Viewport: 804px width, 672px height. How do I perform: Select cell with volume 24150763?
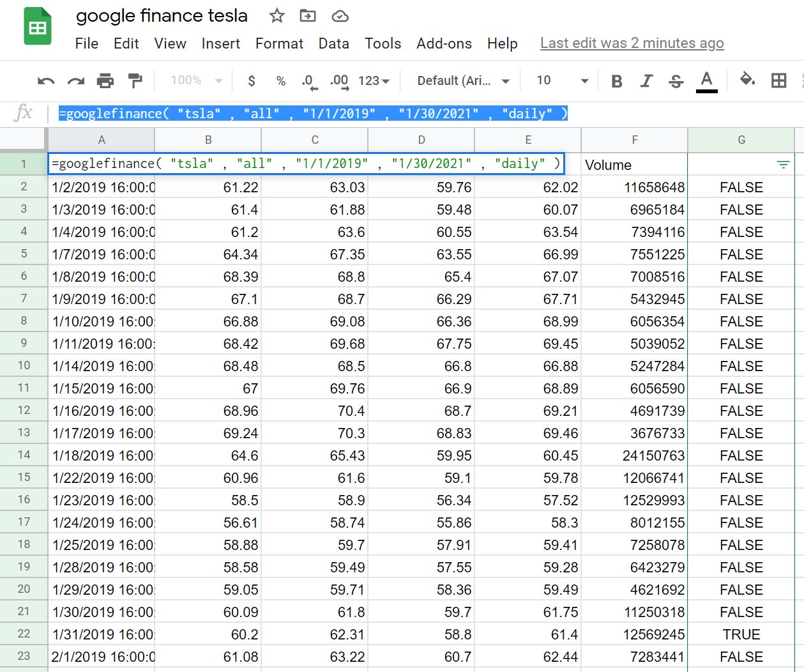pyautogui.click(x=635, y=455)
